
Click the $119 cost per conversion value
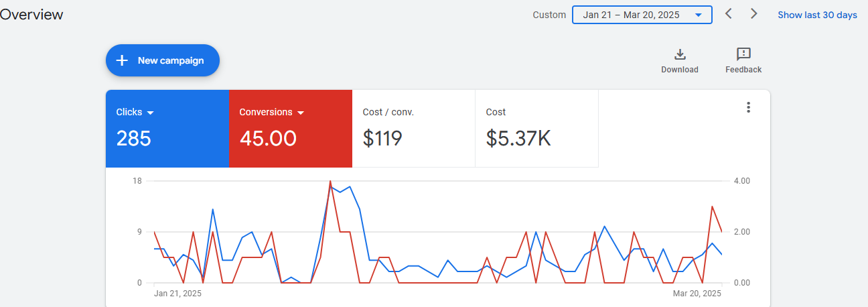(382, 139)
